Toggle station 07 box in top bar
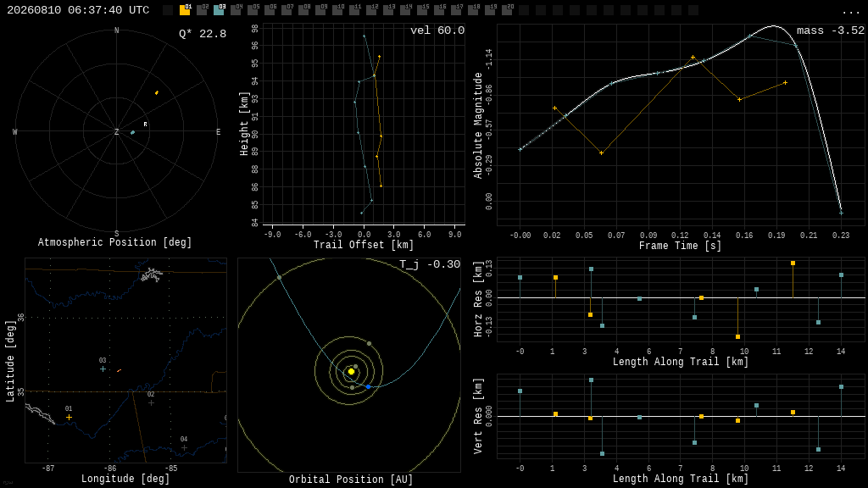This screenshot has width=868, height=488. point(287,10)
